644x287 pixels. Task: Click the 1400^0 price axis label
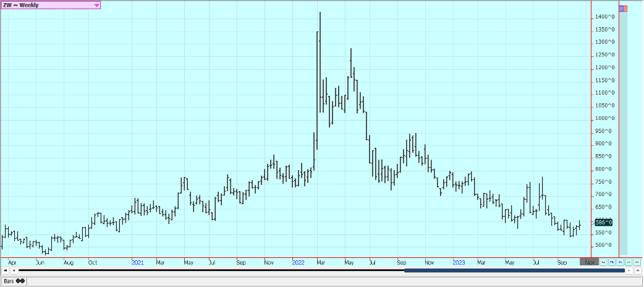(x=606, y=17)
